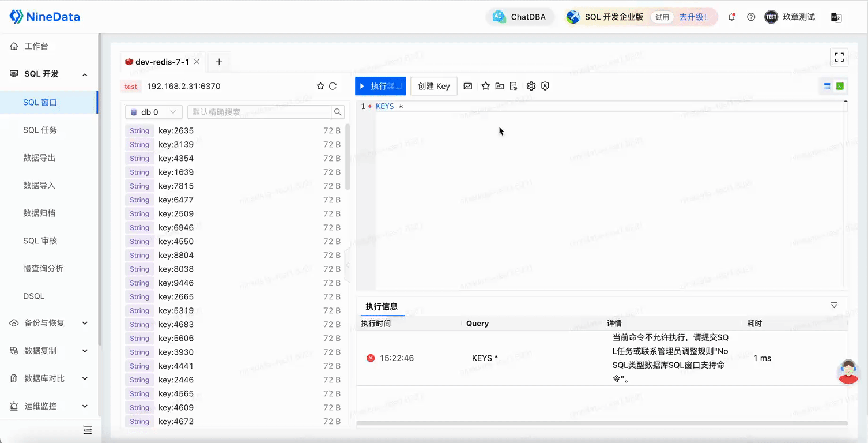
Task: Collapse the sidebar via bottom icon
Action: (x=88, y=430)
